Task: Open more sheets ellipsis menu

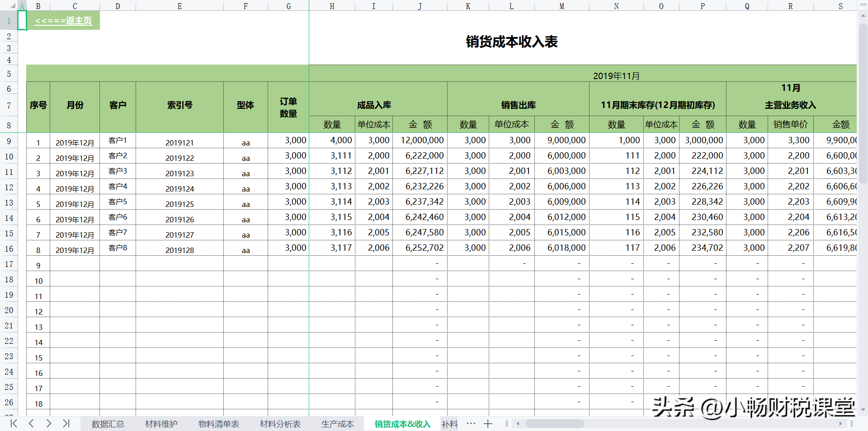Action: (471, 423)
